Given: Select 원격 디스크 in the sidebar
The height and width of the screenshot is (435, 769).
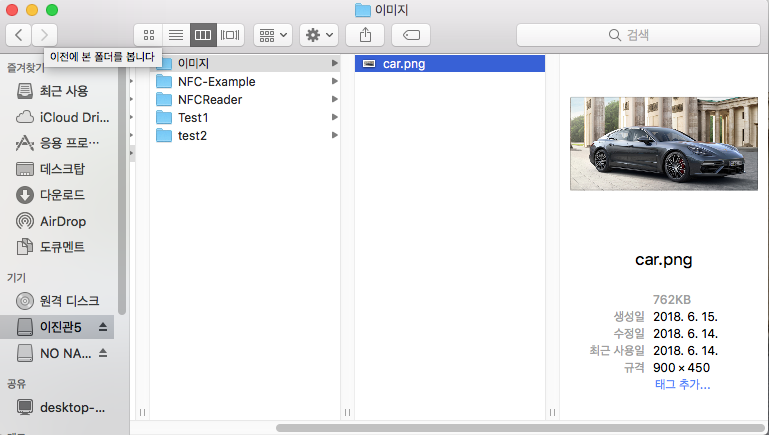Looking at the screenshot, I should pyautogui.click(x=69, y=301).
